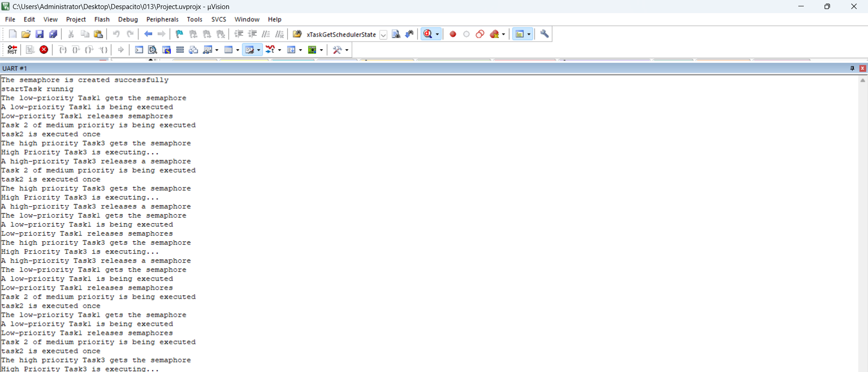868x372 pixels.
Task: Show next statement arrow icon
Action: click(121, 50)
